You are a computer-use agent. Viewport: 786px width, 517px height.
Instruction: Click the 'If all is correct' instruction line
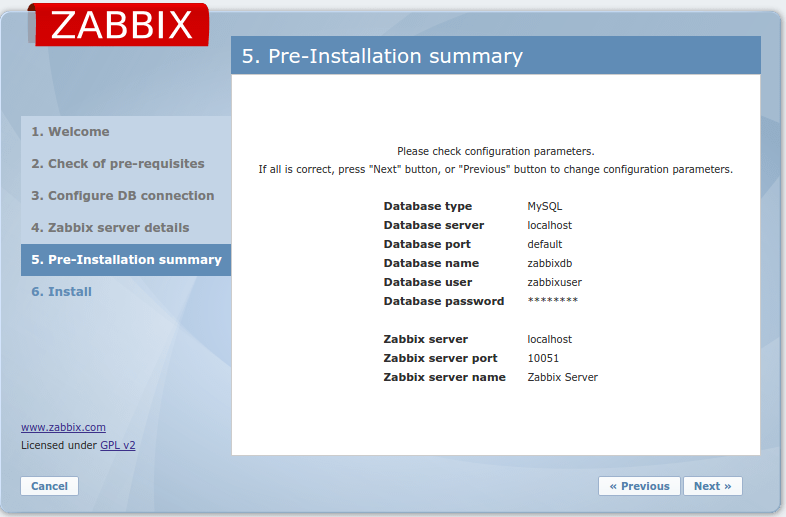click(495, 169)
